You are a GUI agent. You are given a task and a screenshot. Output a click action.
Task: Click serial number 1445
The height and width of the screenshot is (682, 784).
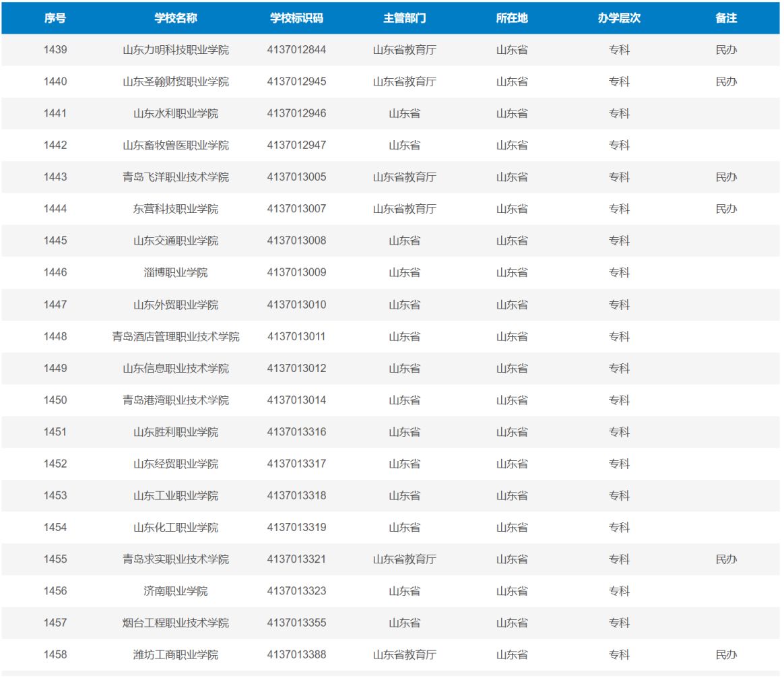tap(55, 241)
